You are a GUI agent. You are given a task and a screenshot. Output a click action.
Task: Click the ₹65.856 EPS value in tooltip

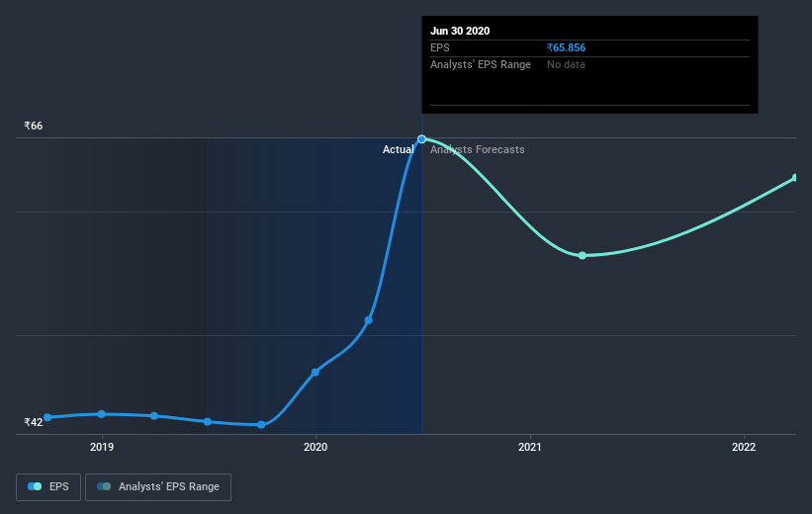click(566, 47)
